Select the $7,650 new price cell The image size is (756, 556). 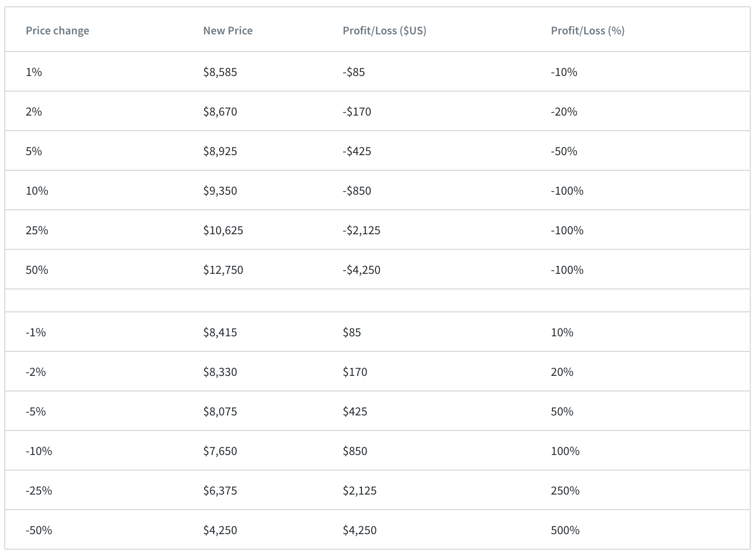coord(220,451)
